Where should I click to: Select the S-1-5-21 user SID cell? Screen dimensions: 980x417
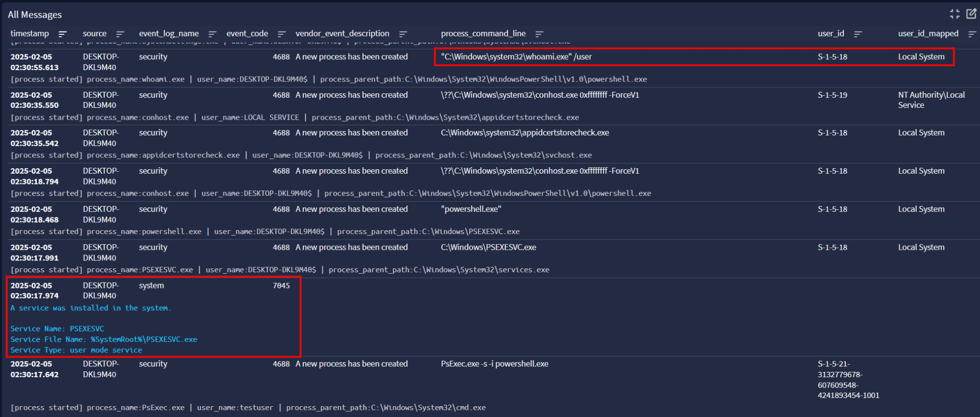point(848,380)
